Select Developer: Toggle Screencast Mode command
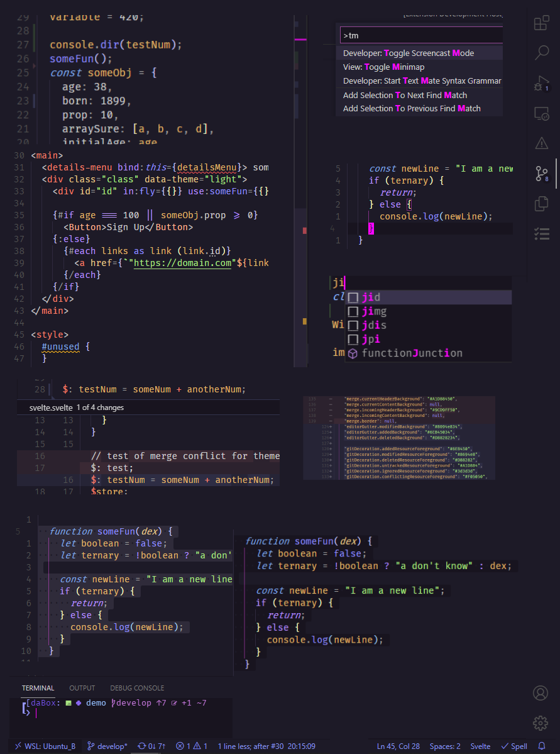Screen dimensions: 560x754 419,53
